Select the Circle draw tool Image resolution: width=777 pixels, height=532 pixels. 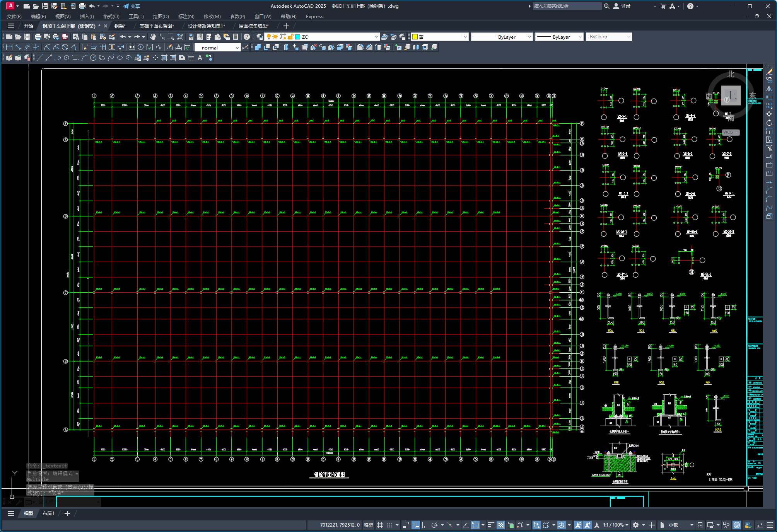click(x=93, y=58)
